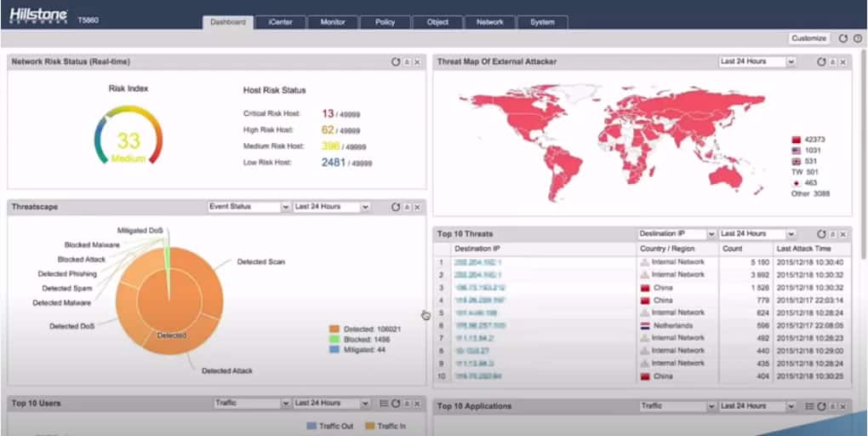Sort by the Last Attack Time column header
The image size is (868, 436).
[810, 249]
